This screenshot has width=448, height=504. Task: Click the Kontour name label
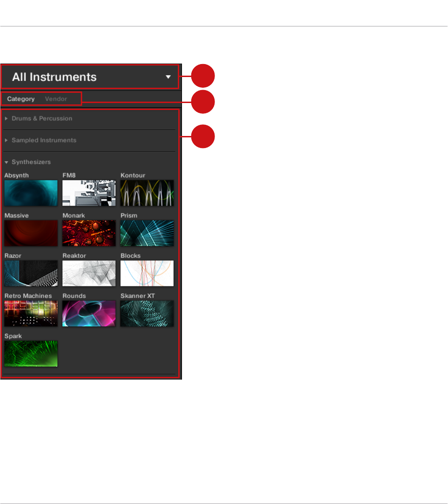pos(133,175)
